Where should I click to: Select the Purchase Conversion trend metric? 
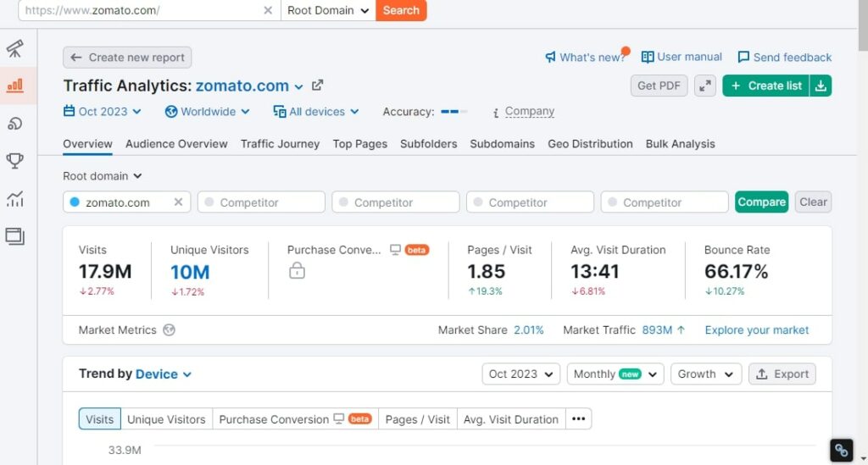coord(295,419)
